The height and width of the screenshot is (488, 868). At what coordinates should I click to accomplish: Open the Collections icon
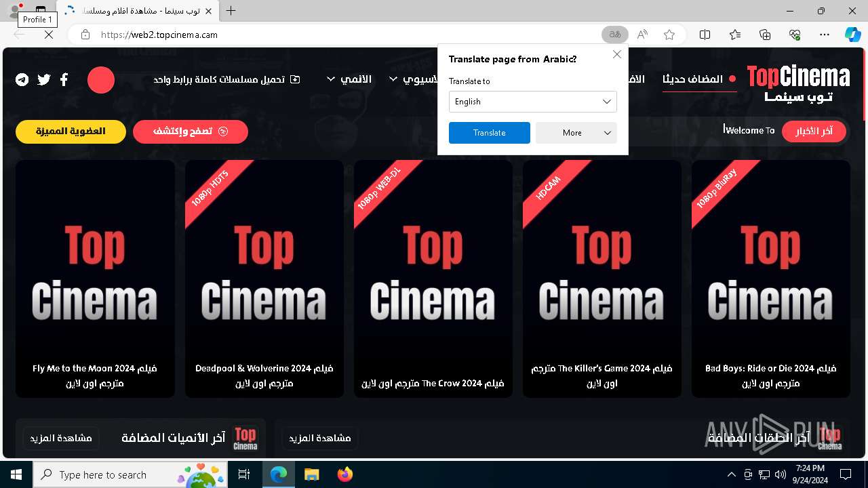(765, 35)
